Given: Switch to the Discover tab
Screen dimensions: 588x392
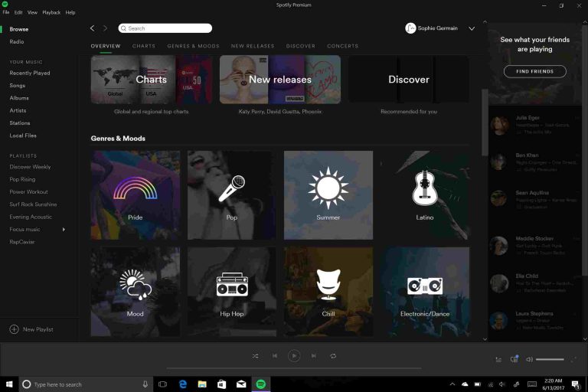Looking at the screenshot, I should 301,46.
